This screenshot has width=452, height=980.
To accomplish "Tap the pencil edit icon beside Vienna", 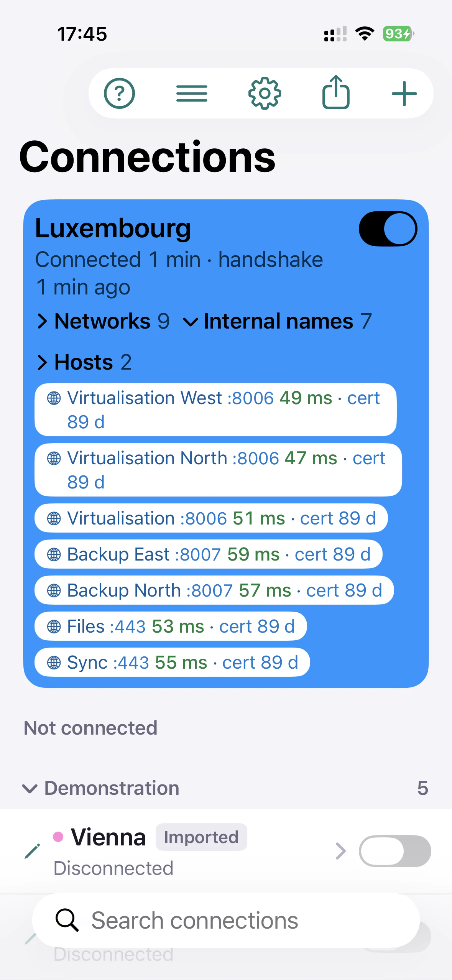I will (32, 851).
